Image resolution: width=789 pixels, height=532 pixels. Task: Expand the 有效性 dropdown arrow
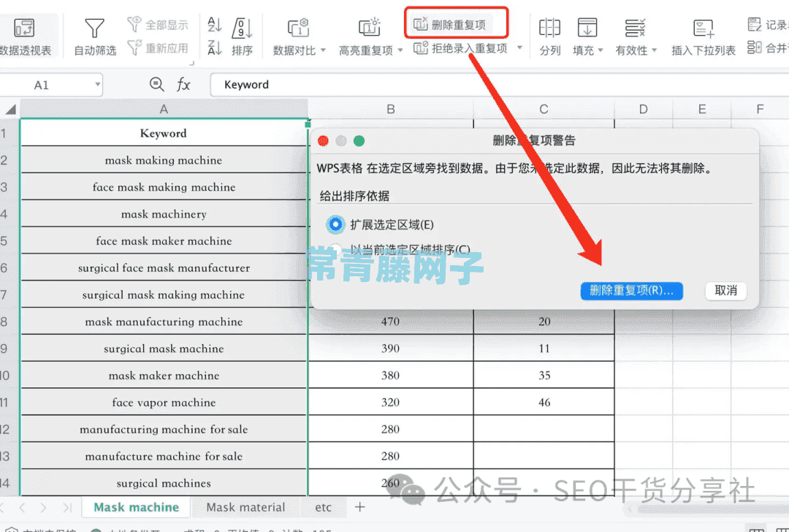coord(654,50)
